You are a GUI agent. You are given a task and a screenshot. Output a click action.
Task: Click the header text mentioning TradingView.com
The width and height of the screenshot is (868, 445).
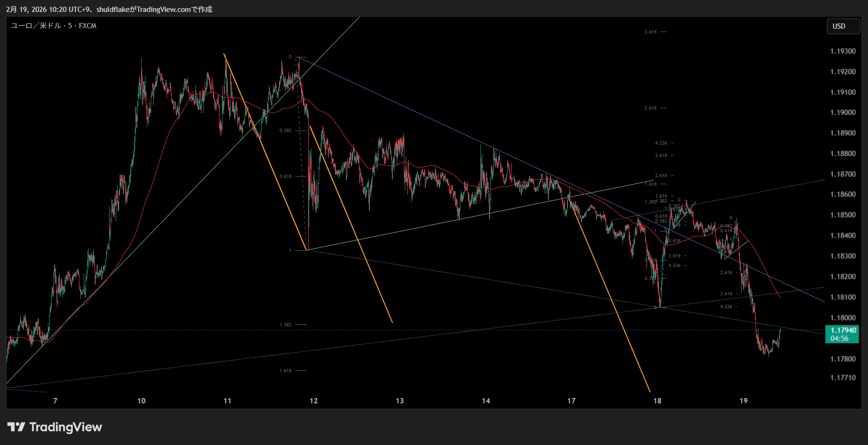click(109, 9)
